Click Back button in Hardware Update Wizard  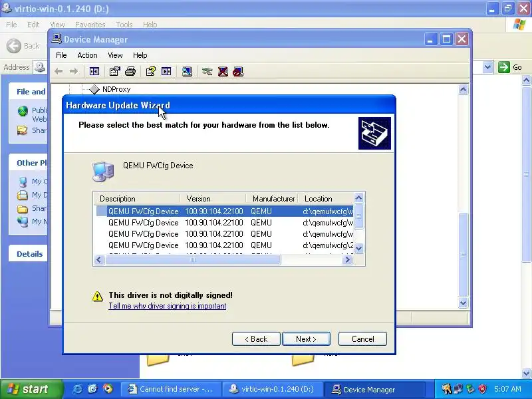[x=256, y=339]
